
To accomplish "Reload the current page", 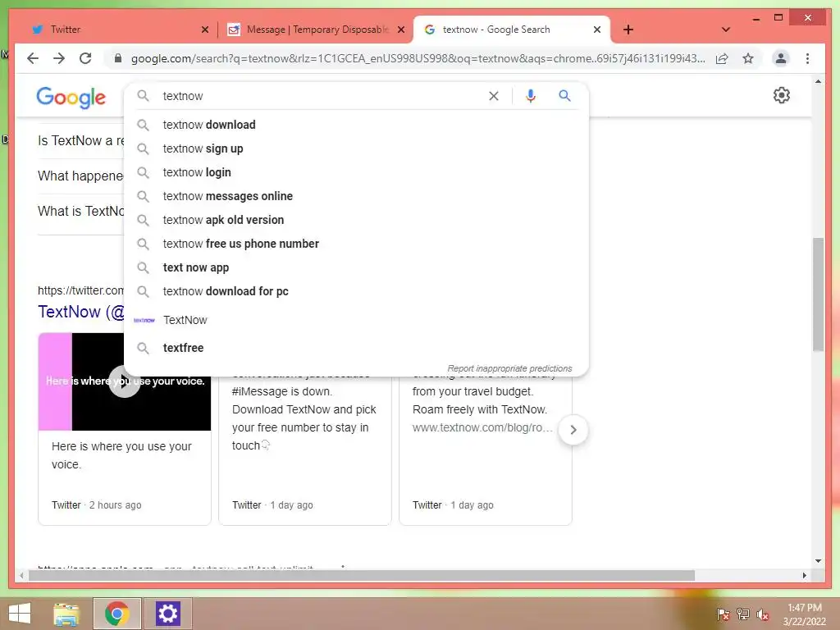I will pos(85,58).
